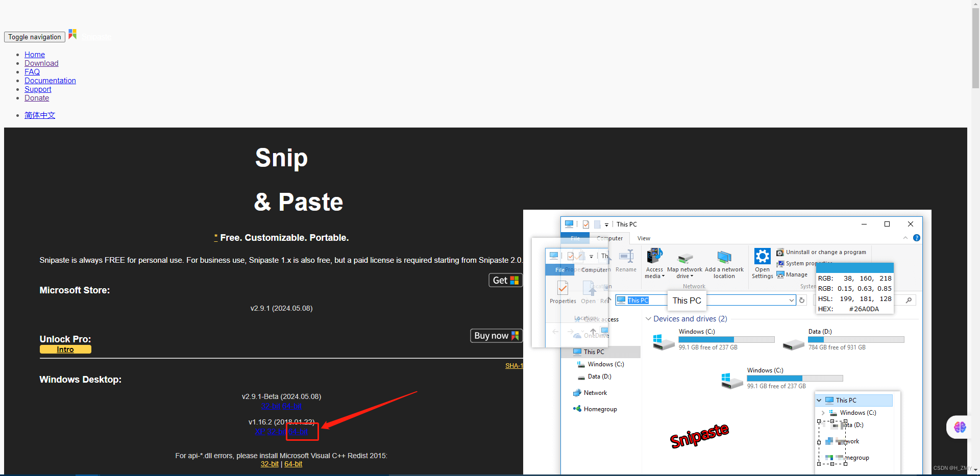The image size is (980, 476).
Task: Collapse This PC node in the lower-right tree popup
Action: (x=819, y=400)
